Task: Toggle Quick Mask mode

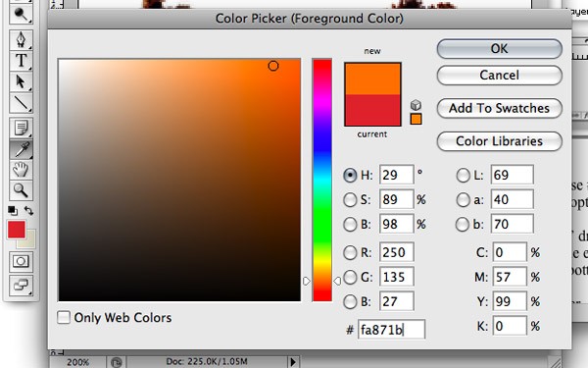Action: [x=21, y=261]
